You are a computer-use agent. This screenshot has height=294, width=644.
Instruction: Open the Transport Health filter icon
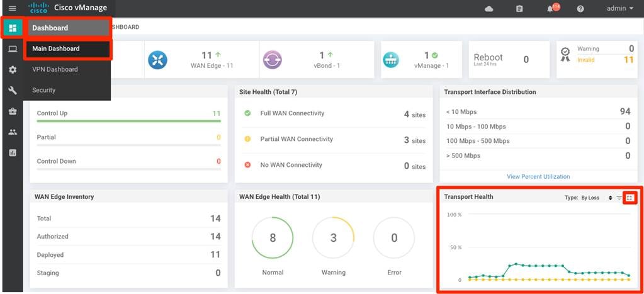[619, 198]
